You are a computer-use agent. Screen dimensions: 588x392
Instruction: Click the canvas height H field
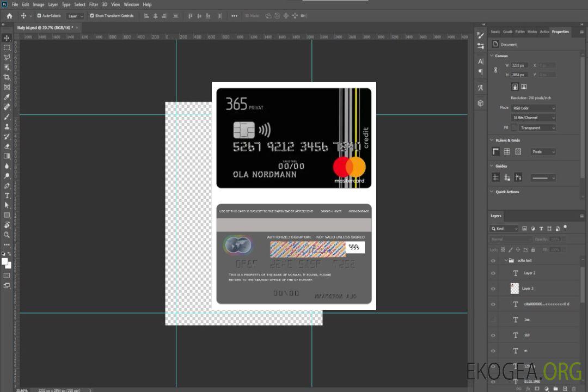(x=519, y=75)
